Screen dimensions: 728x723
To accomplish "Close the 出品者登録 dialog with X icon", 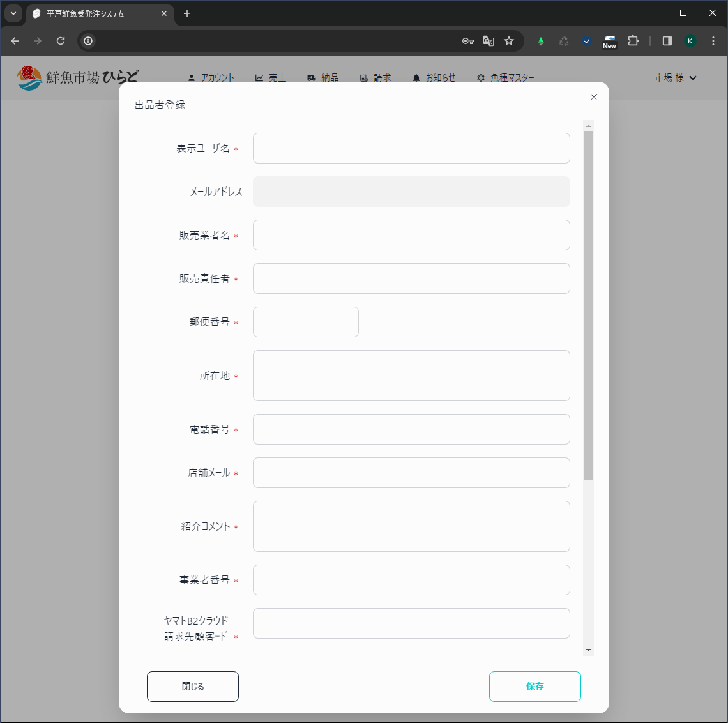I will tap(594, 97).
